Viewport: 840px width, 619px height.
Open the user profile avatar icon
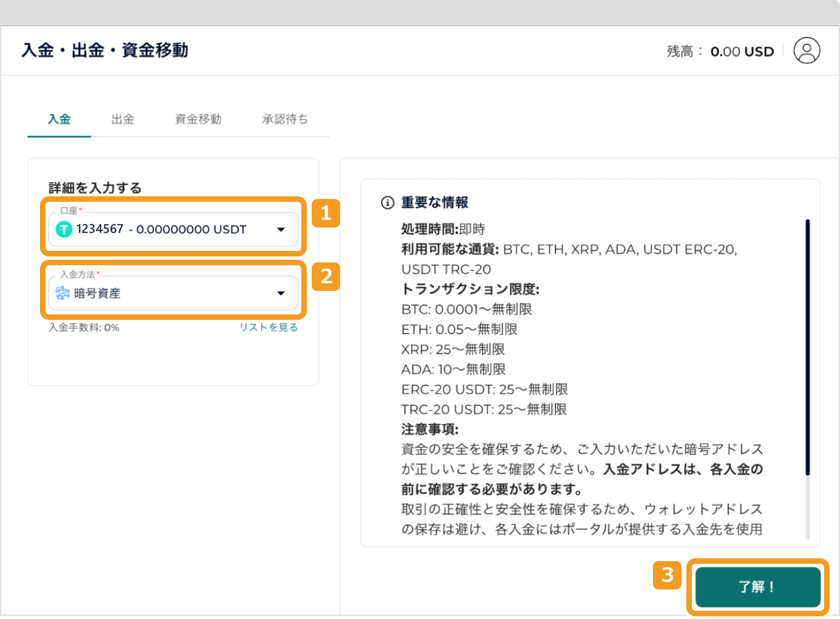[x=807, y=50]
